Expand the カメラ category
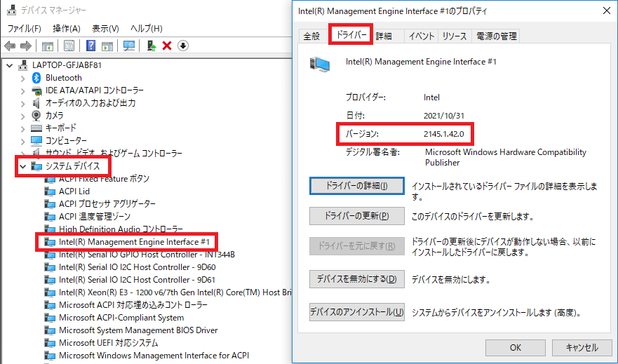This screenshot has height=364, width=618. pos(23,116)
